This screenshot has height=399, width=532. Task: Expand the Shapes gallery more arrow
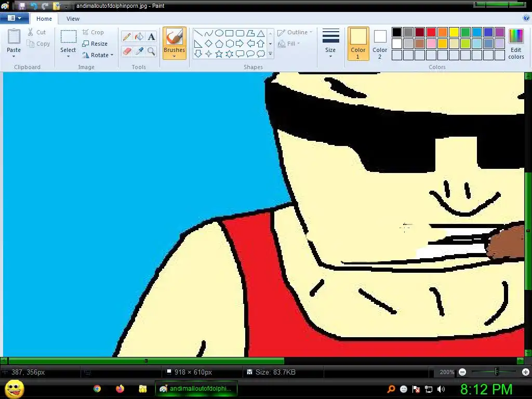click(x=270, y=54)
